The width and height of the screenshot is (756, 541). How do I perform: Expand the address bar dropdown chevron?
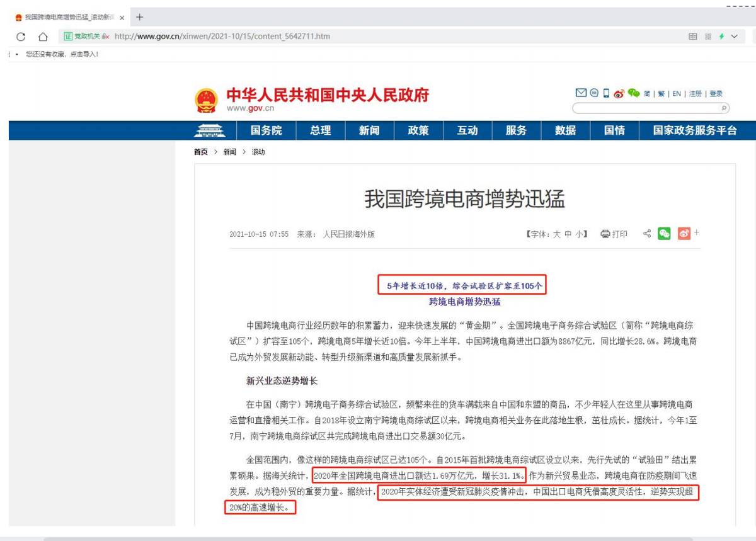tap(734, 37)
